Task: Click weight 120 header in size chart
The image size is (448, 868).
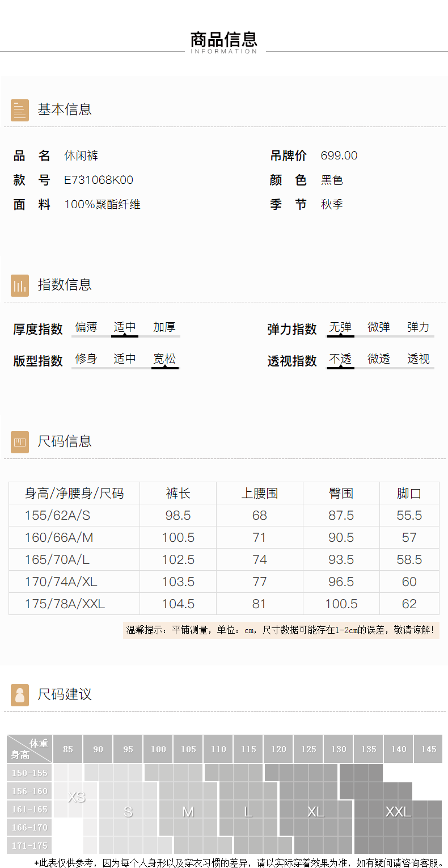Action: click(278, 749)
